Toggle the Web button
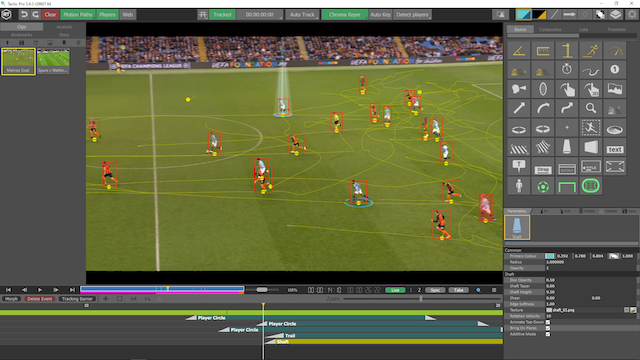The image size is (640, 360). coord(128,15)
